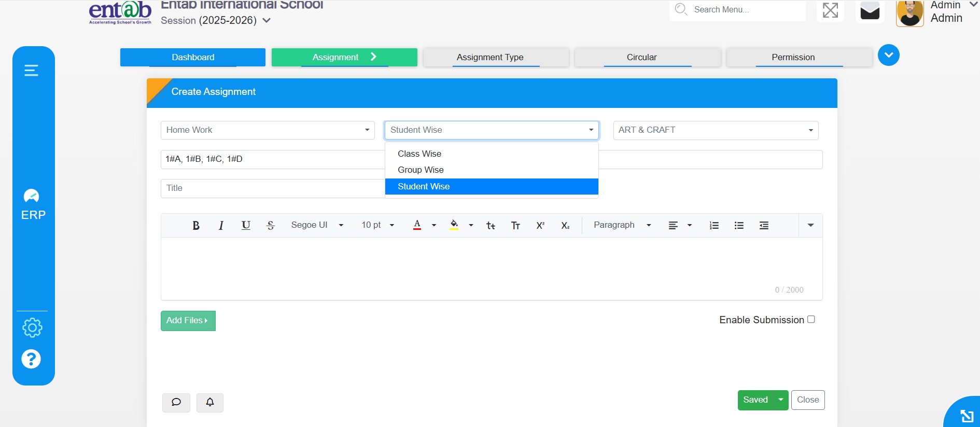Viewport: 980px width, 427px height.
Task: Choose Group Wise option
Action: [x=421, y=170]
